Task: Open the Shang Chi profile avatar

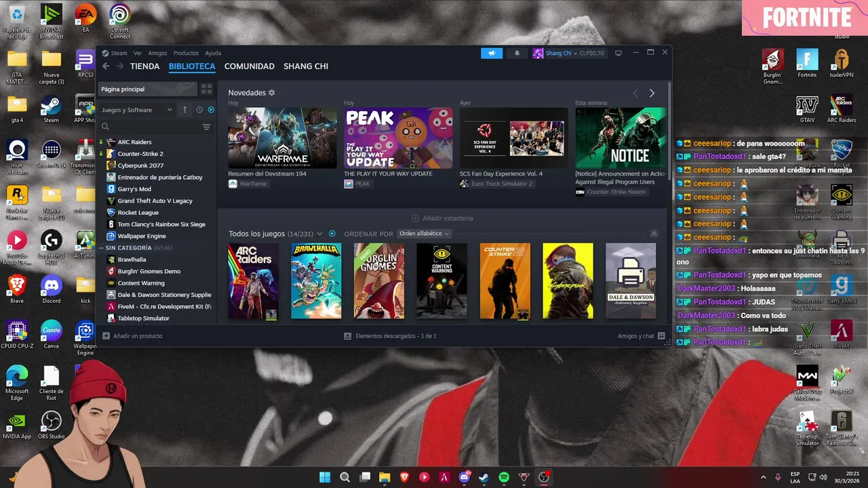Action: tap(538, 53)
